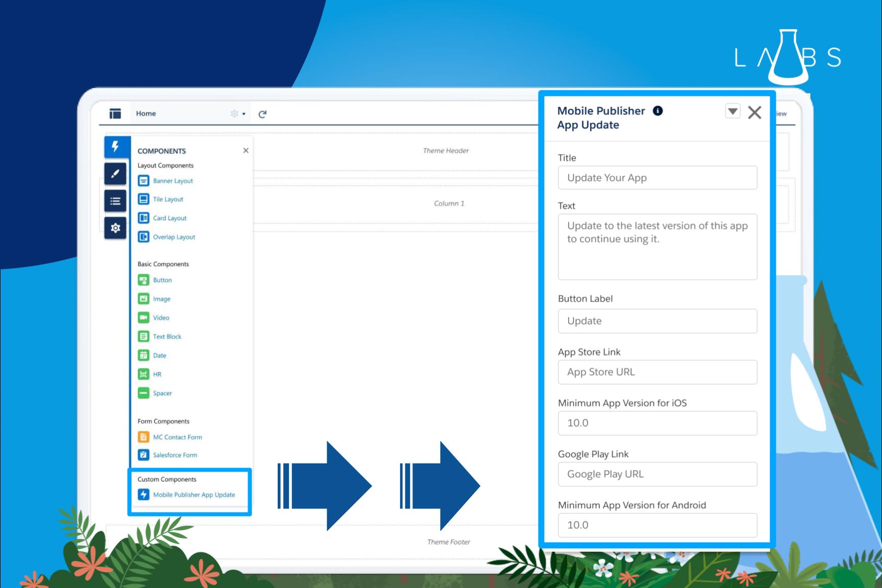
Task: Select the MC Contact Form icon
Action: (x=143, y=437)
